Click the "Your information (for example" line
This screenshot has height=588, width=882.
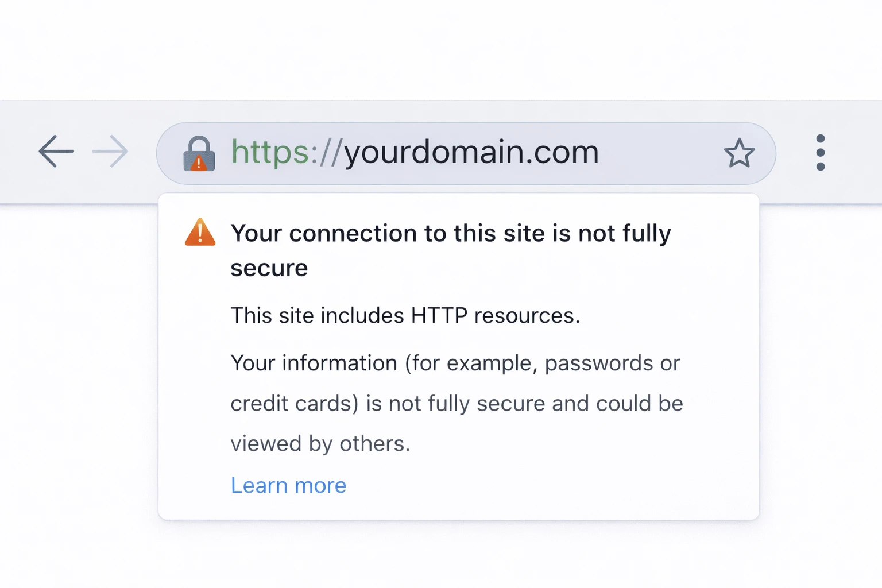[455, 363]
